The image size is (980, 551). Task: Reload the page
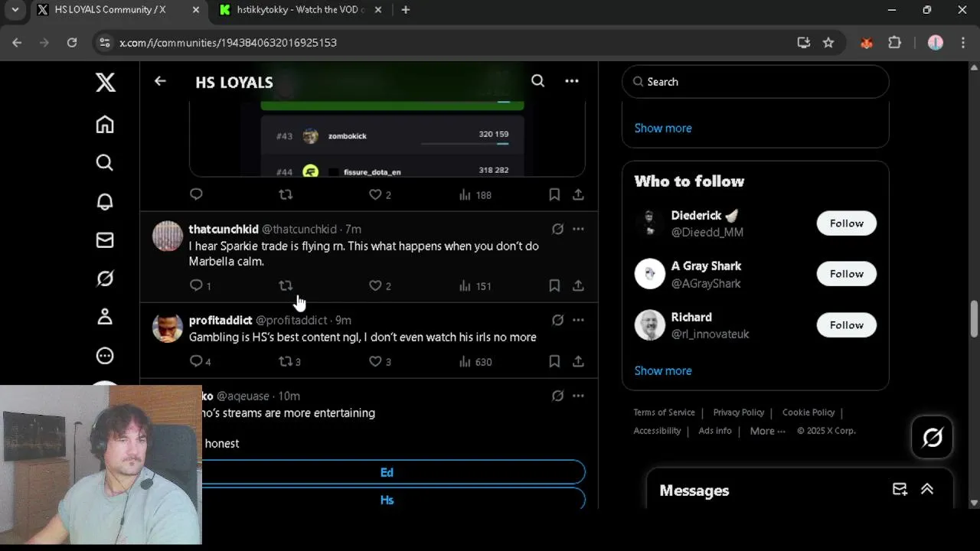(72, 43)
